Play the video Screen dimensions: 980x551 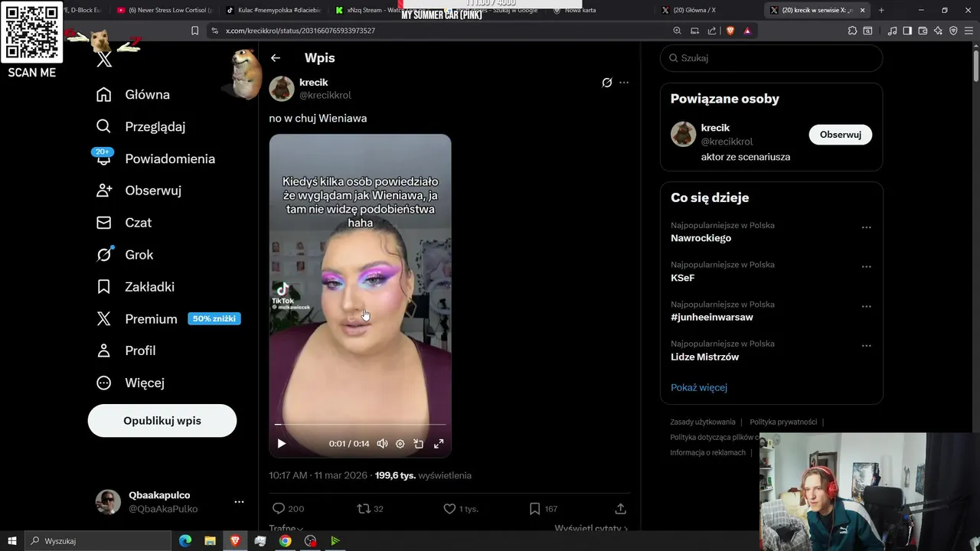[282, 444]
